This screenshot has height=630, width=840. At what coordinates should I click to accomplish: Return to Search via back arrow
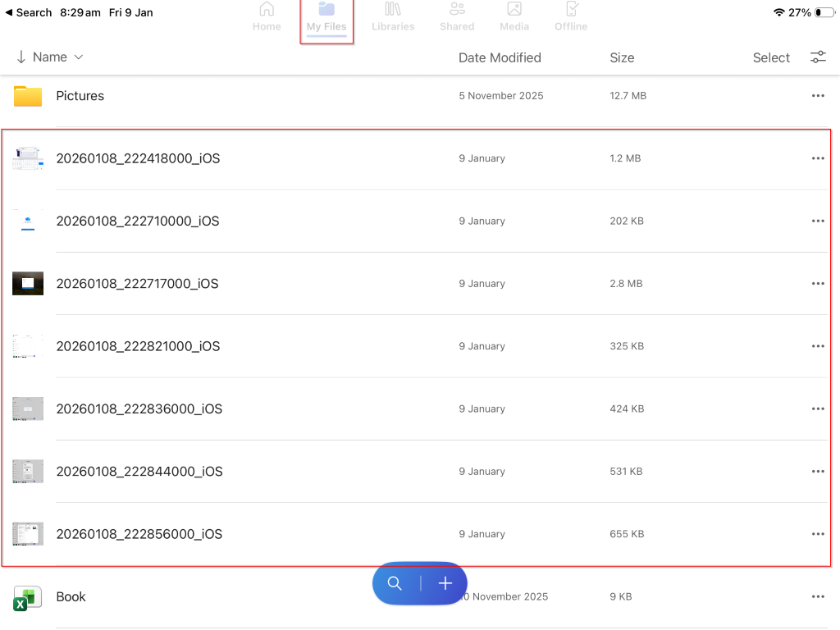pyautogui.click(x=29, y=12)
